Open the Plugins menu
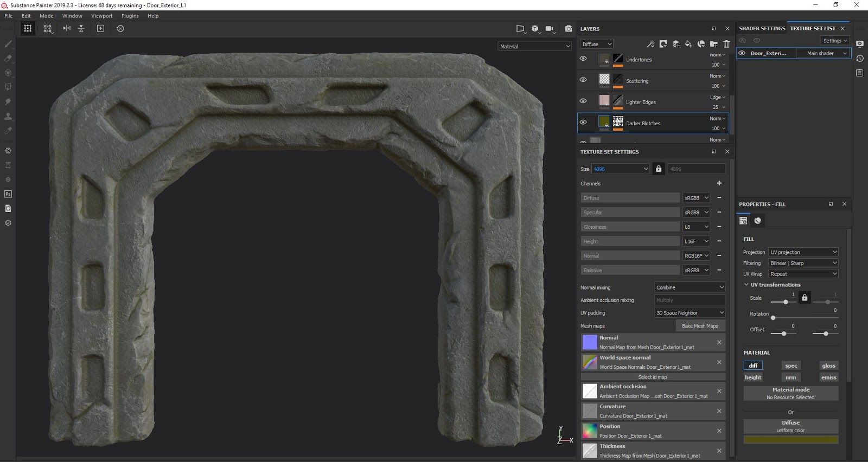Screen dimensions: 868x462 130,16
